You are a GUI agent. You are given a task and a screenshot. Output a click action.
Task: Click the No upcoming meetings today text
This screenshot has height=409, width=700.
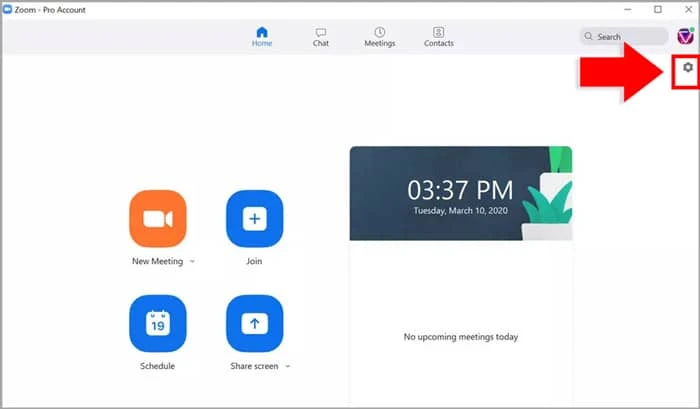click(x=461, y=337)
